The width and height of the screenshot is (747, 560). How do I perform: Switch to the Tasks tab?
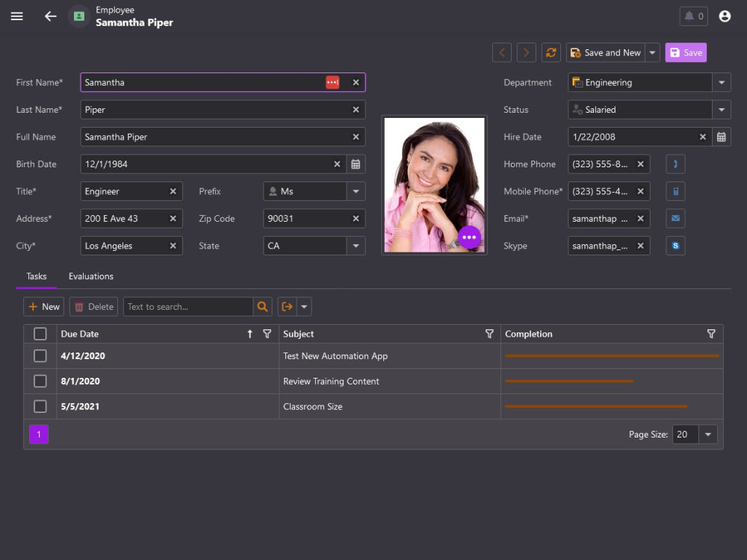tap(36, 276)
